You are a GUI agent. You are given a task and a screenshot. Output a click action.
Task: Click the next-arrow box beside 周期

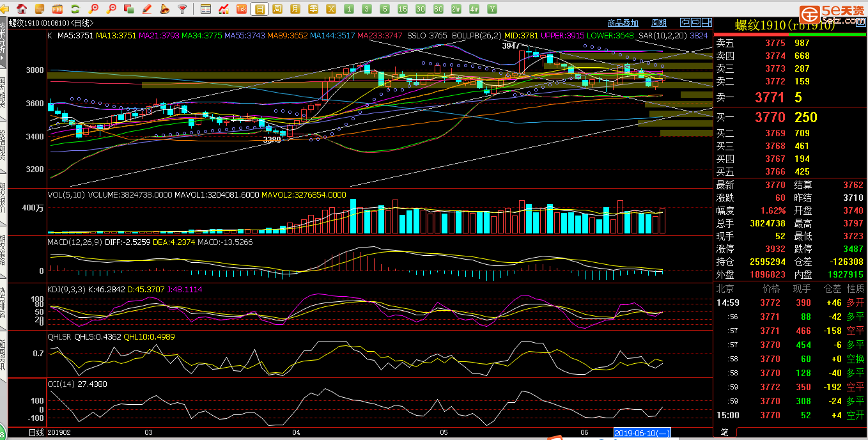(x=696, y=22)
